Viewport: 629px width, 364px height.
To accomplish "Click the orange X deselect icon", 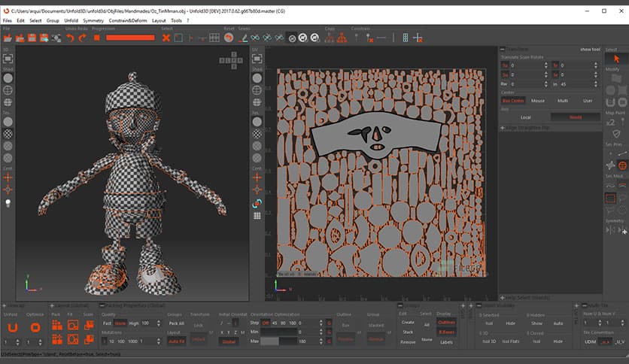I will pos(166,38).
